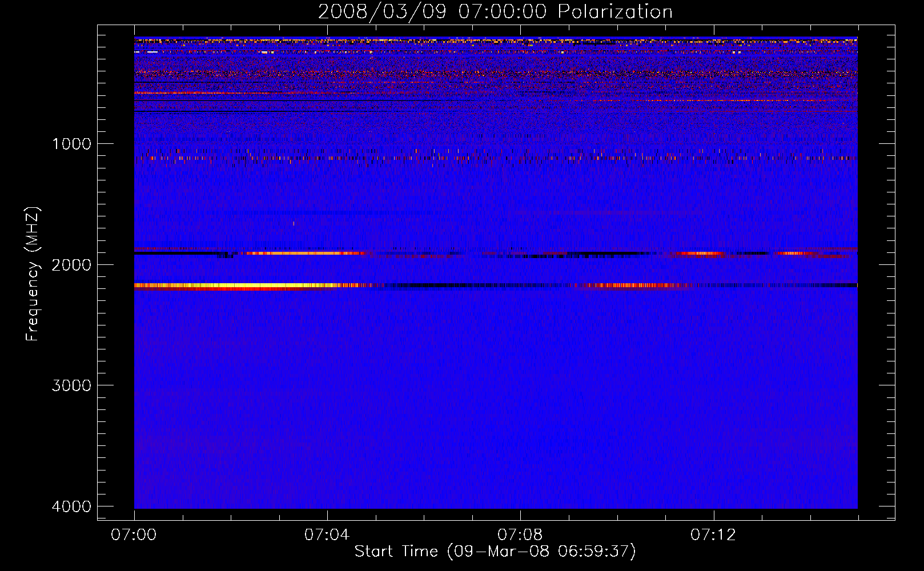Click the plot title "2008/03/09 07:00:00 Polarization"
This screenshot has height=571, width=924.
click(495, 12)
